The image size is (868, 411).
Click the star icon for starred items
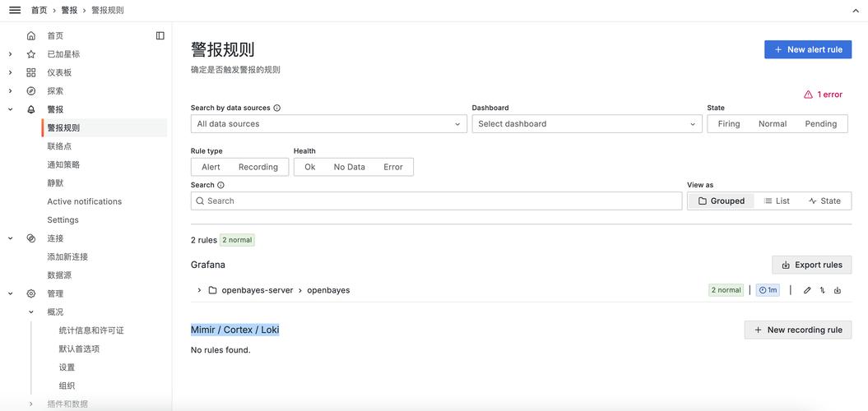31,54
